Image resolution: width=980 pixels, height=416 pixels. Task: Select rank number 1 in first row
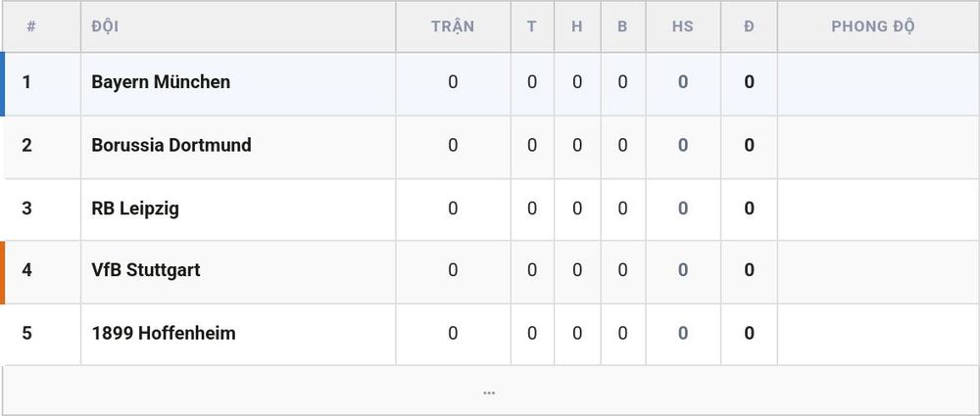pyautogui.click(x=26, y=82)
